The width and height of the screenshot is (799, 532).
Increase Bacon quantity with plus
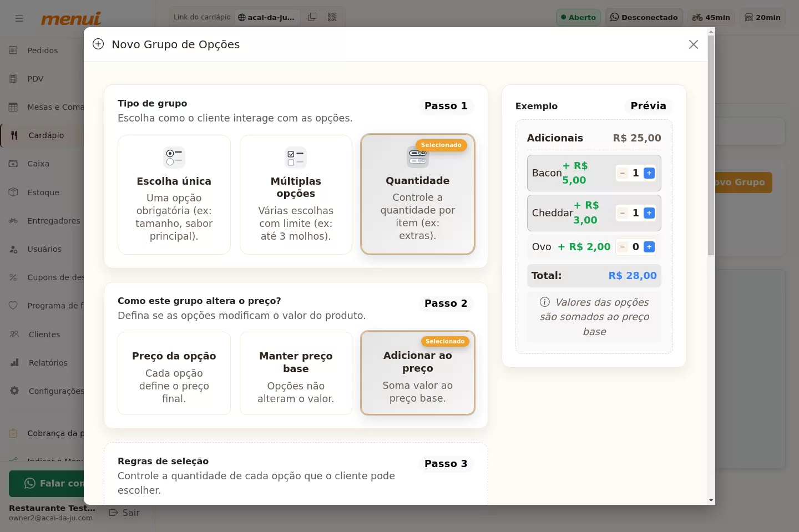649,173
